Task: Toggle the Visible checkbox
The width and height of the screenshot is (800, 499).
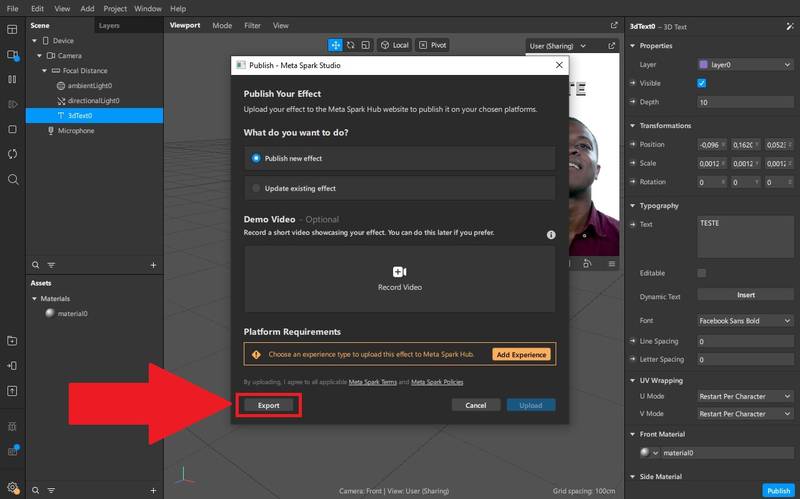Action: [702, 83]
